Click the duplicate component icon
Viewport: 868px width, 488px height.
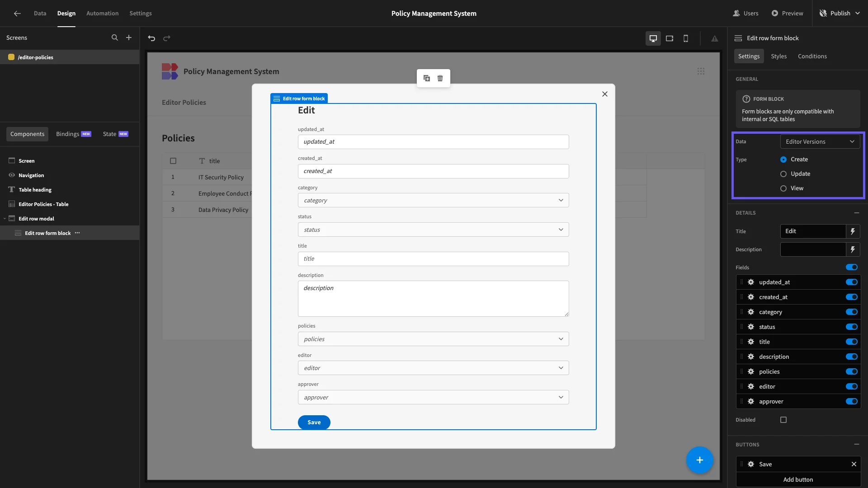click(426, 78)
